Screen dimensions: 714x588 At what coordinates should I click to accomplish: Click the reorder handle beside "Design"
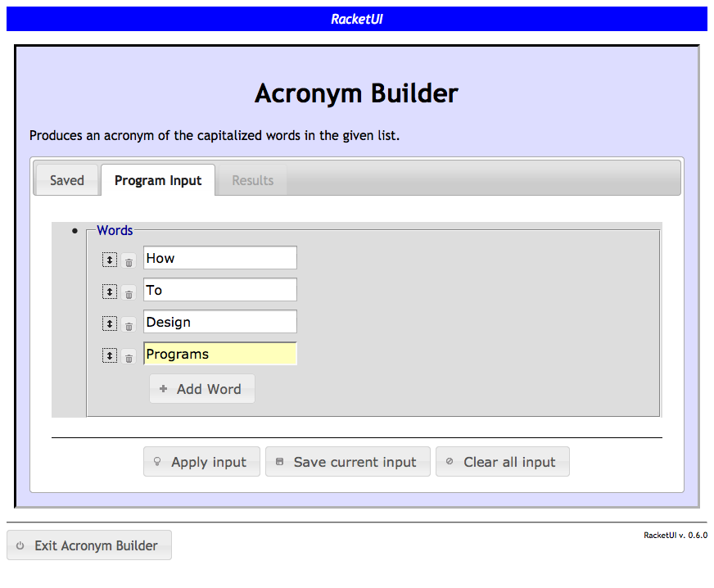coord(110,323)
